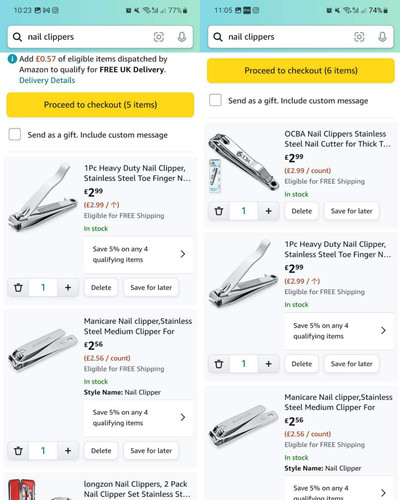Increase quantity of OCBA Nail Clippers with plus

[269, 211]
